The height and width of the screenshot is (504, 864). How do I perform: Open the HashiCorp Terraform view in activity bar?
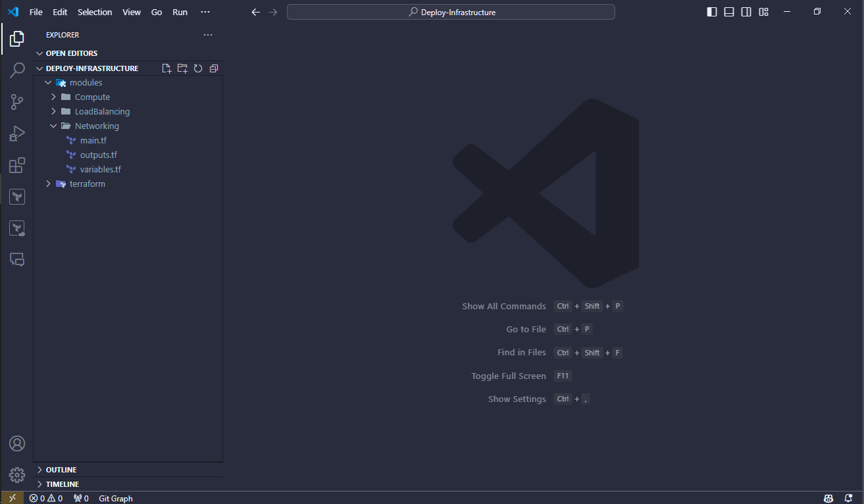click(17, 197)
